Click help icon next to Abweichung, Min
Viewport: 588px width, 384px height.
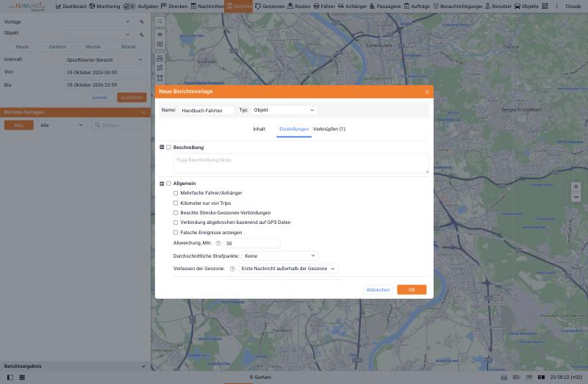(x=218, y=244)
